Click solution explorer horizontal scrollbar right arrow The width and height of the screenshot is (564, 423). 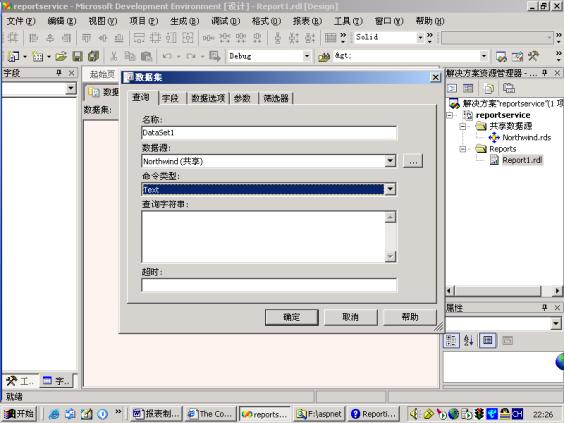point(557,291)
